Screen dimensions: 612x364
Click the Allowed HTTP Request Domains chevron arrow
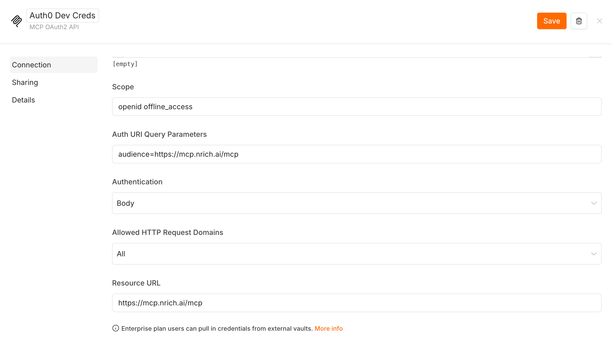(594, 254)
